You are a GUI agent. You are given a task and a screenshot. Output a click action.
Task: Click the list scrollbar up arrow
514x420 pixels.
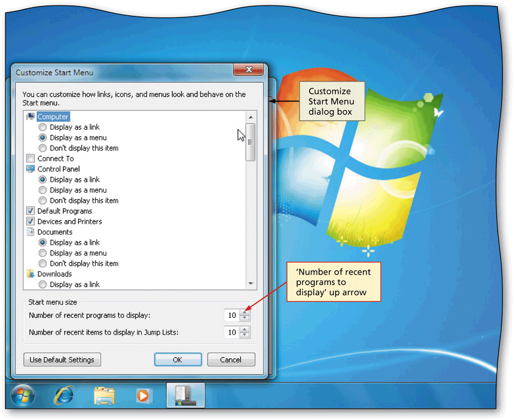(251, 117)
